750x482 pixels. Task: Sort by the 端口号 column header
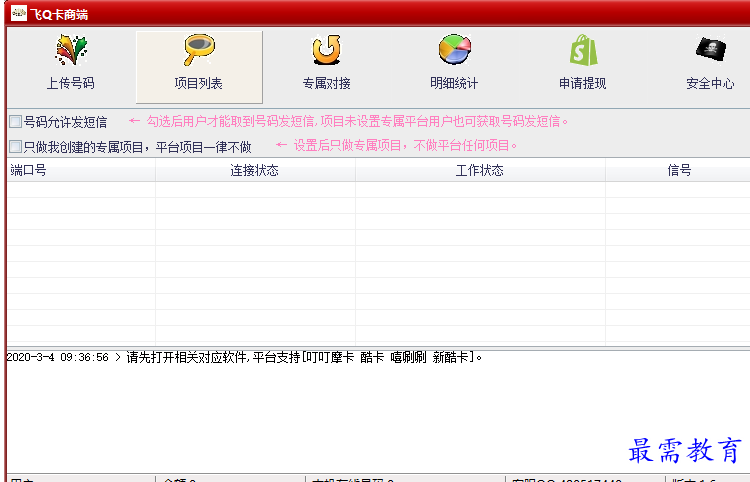81,170
